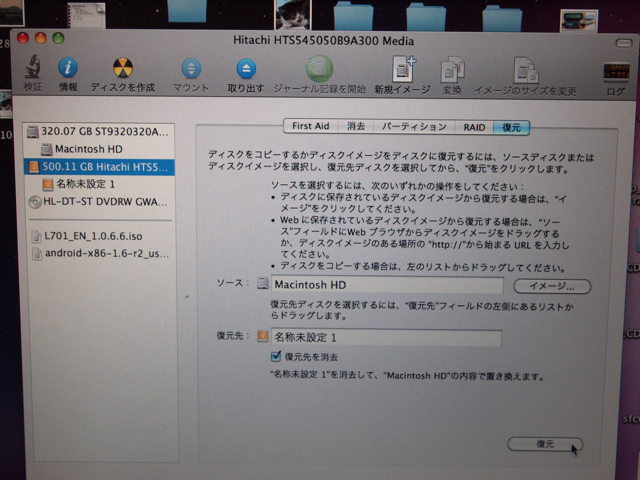Select android-x86-1.6-r2 disk image in the sidebar
640x480 pixels.
[x=101, y=253]
